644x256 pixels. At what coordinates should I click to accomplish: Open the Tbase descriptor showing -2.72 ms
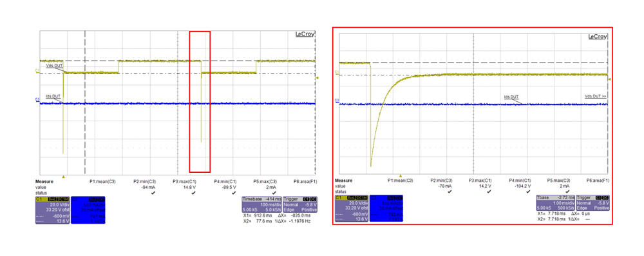click(556, 203)
